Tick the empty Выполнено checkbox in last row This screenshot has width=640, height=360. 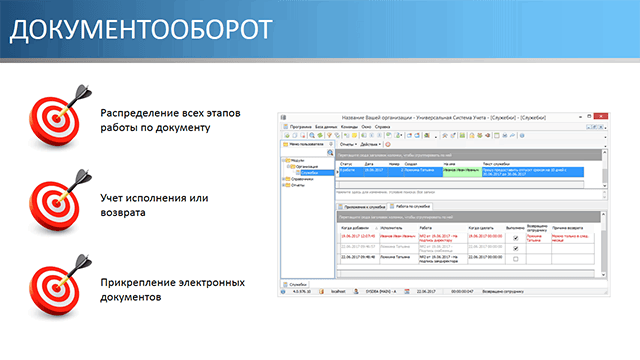pyautogui.click(x=516, y=259)
